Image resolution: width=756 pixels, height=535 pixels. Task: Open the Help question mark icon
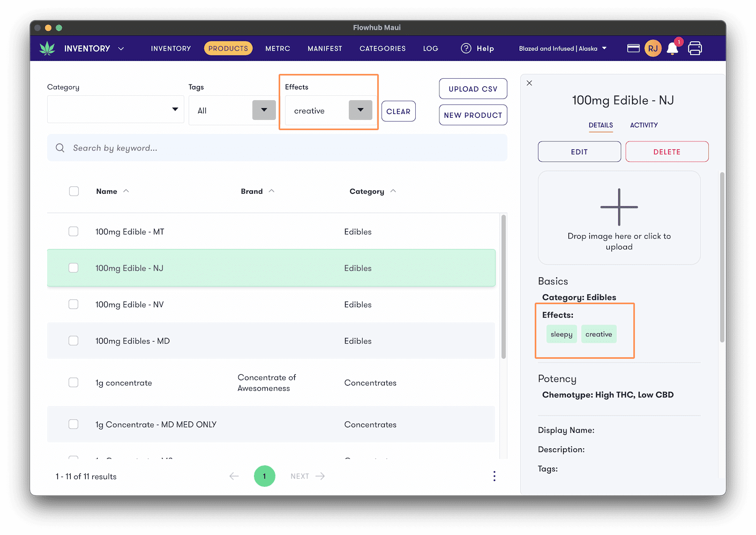(x=466, y=48)
